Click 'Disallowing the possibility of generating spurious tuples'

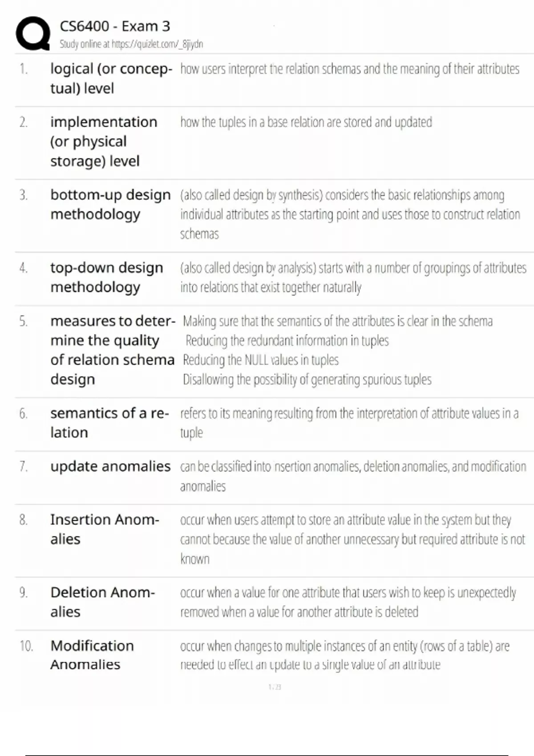[307, 379]
